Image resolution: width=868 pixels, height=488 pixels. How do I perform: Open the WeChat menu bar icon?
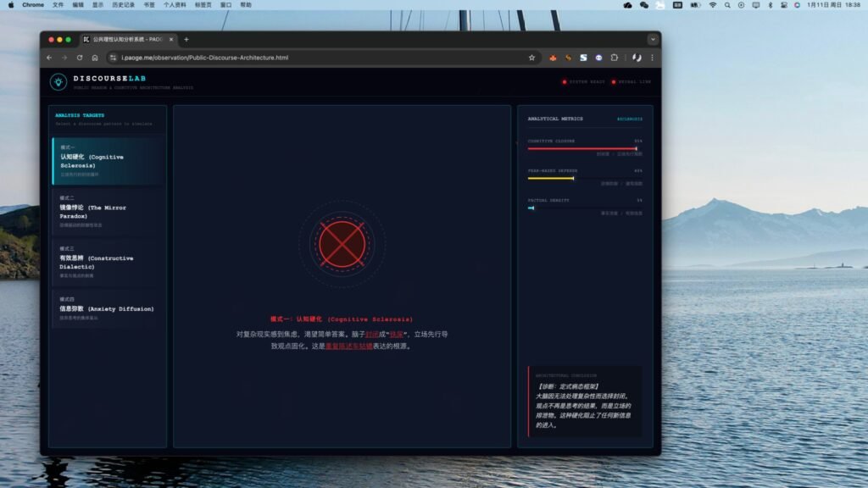(x=643, y=5)
